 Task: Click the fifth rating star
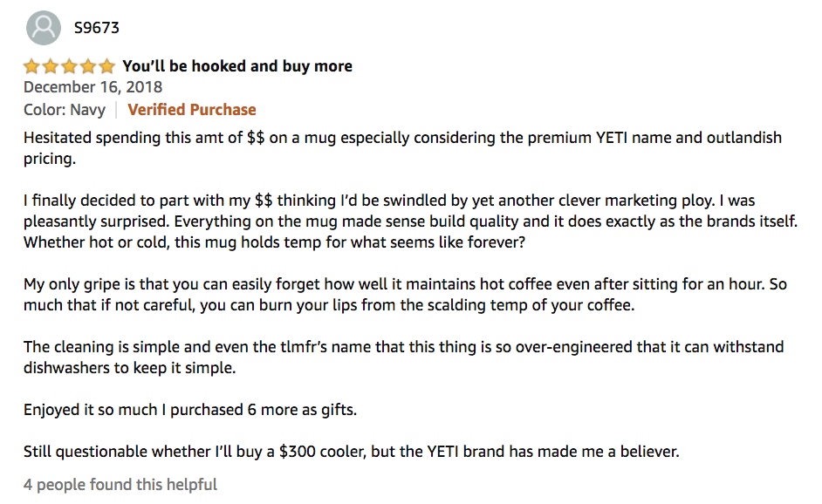(106, 66)
